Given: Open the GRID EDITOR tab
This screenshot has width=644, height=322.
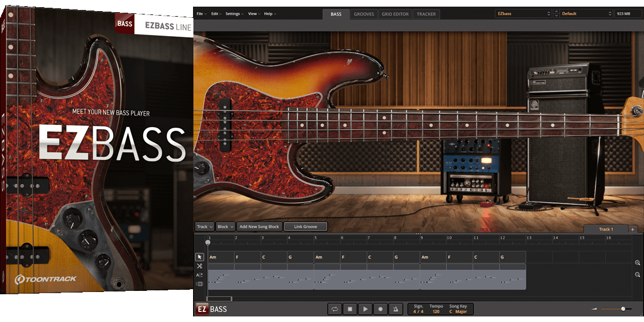Looking at the screenshot, I should (395, 14).
